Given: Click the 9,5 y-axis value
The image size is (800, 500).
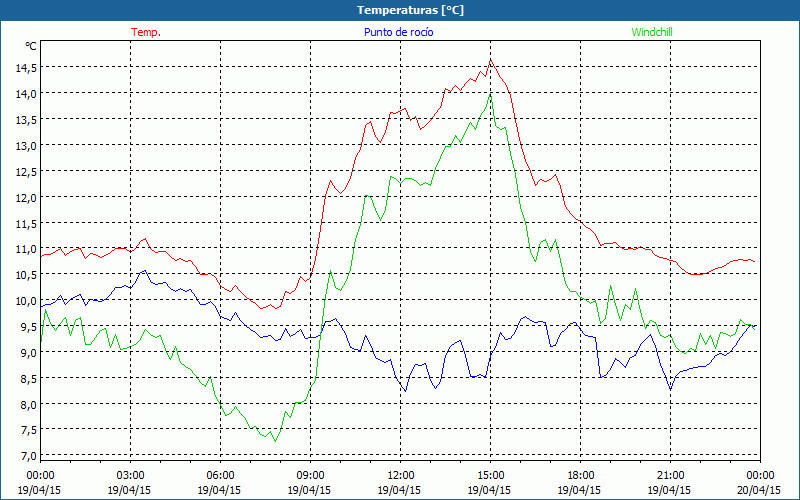Looking at the screenshot, I should pyautogui.click(x=28, y=327).
